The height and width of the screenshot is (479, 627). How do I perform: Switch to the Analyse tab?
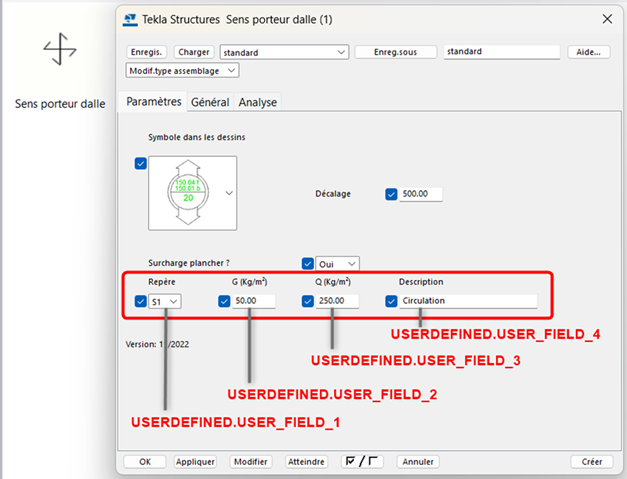[258, 102]
